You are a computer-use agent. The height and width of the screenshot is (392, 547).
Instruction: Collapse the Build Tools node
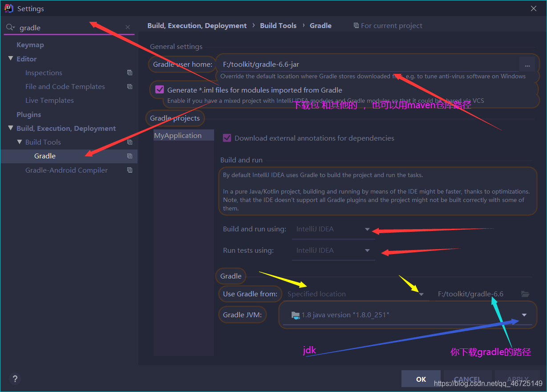pyautogui.click(x=20, y=142)
